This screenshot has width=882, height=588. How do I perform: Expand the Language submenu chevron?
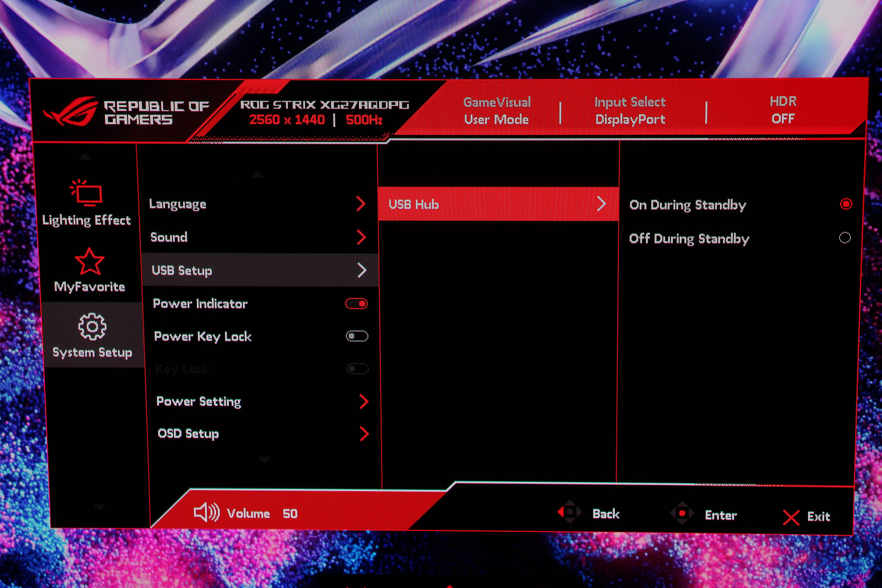(x=361, y=204)
